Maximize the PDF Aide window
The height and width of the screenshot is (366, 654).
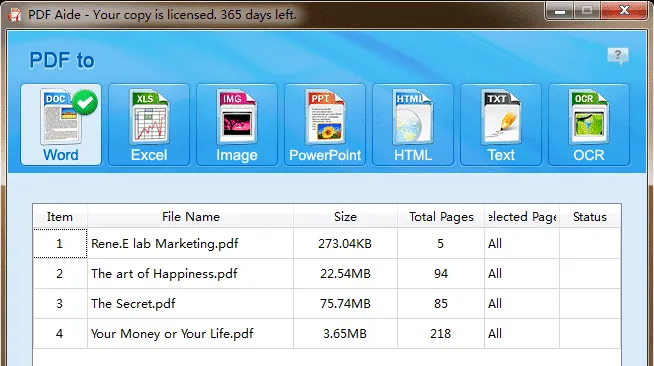pos(587,10)
